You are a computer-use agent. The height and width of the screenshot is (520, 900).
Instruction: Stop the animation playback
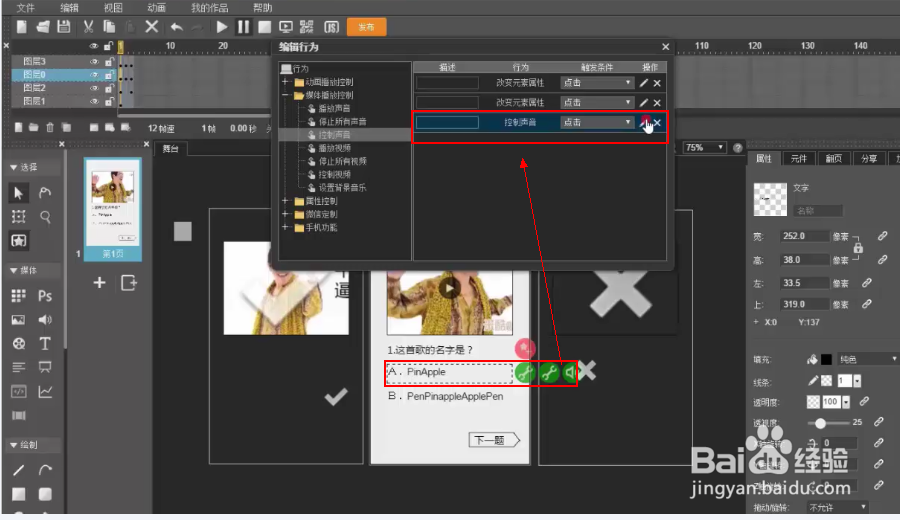(265, 27)
